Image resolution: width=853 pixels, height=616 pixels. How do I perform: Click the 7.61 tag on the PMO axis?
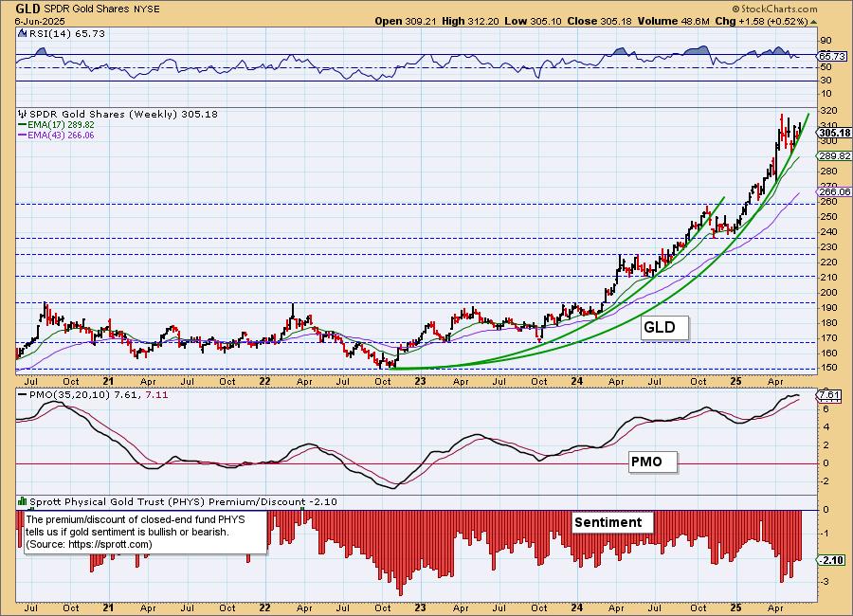(x=829, y=394)
